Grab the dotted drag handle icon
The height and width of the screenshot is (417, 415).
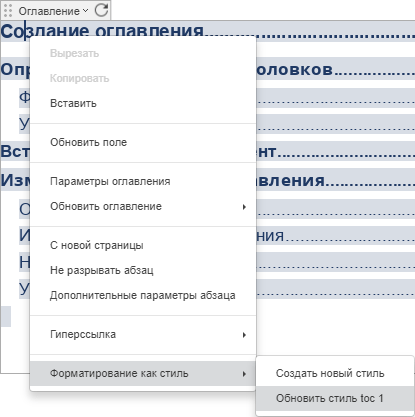click(8, 11)
